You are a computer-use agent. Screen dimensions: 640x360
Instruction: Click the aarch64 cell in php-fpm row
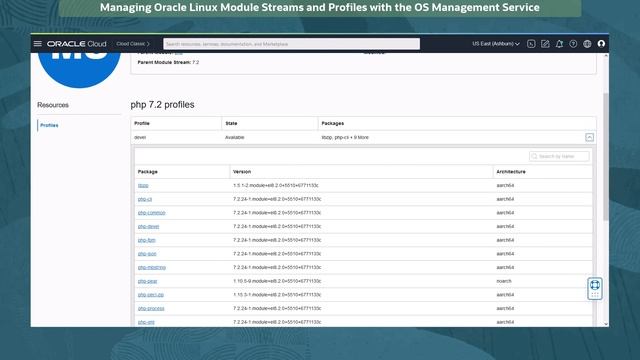[505, 240]
